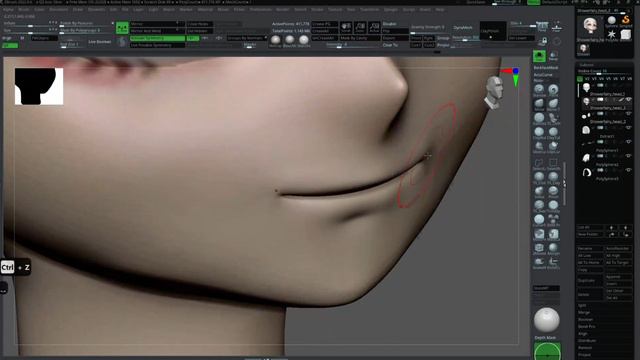Click the Persp perspective icon
640x360 pixels.
[x=542, y=27]
